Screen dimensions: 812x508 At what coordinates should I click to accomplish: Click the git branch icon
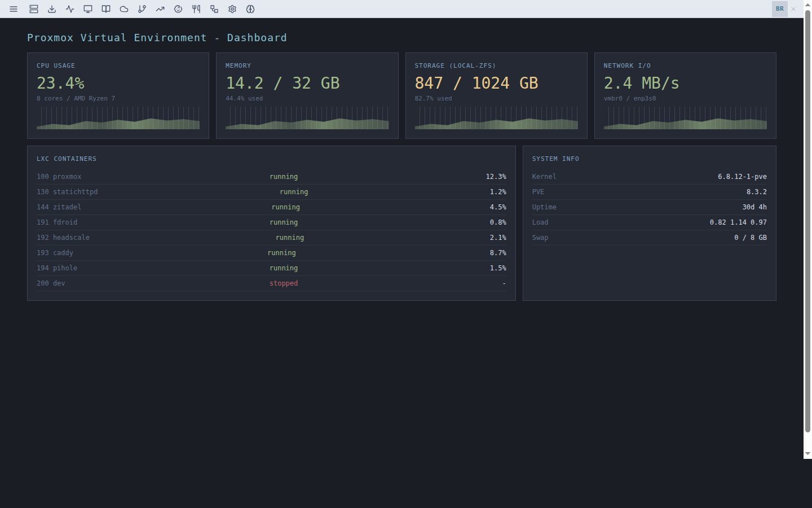142,9
